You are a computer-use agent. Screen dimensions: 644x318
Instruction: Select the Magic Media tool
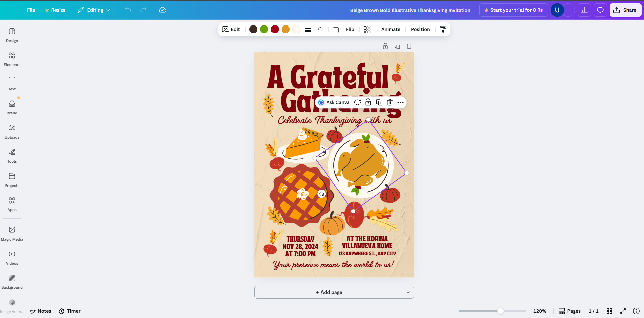(12, 233)
